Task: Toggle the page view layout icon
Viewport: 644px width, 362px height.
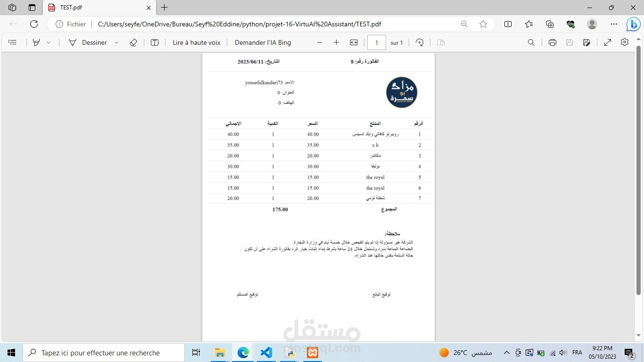Action: tap(441, 42)
